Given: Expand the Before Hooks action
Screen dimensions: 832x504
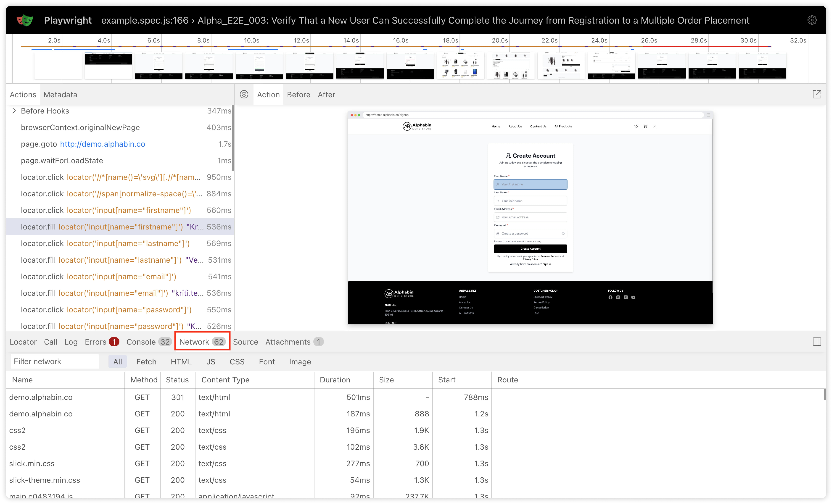Looking at the screenshot, I should (x=14, y=111).
